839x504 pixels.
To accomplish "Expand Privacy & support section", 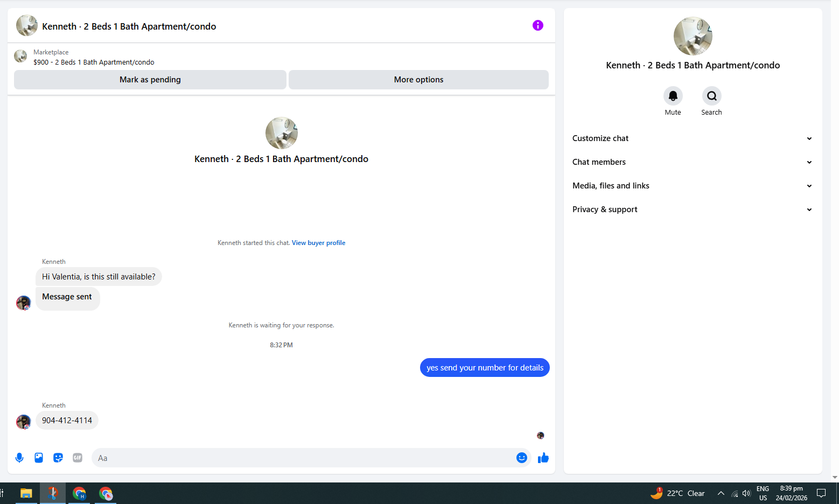I will coord(693,209).
